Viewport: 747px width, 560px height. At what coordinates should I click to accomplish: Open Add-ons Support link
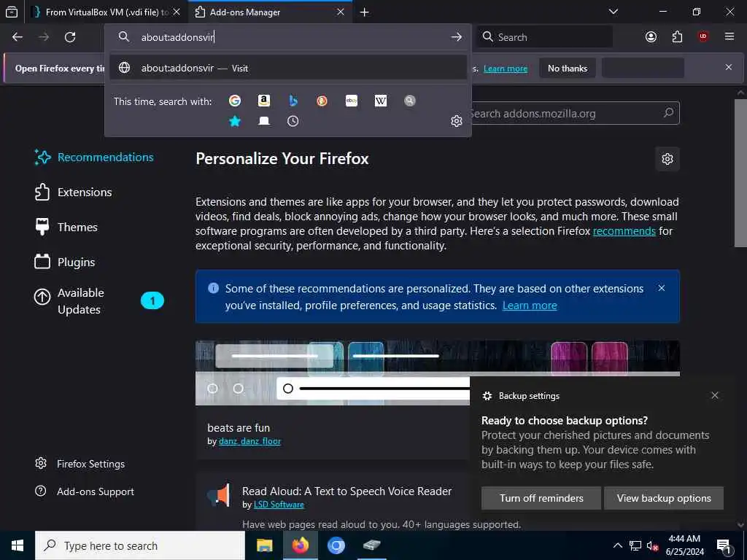coord(85,491)
